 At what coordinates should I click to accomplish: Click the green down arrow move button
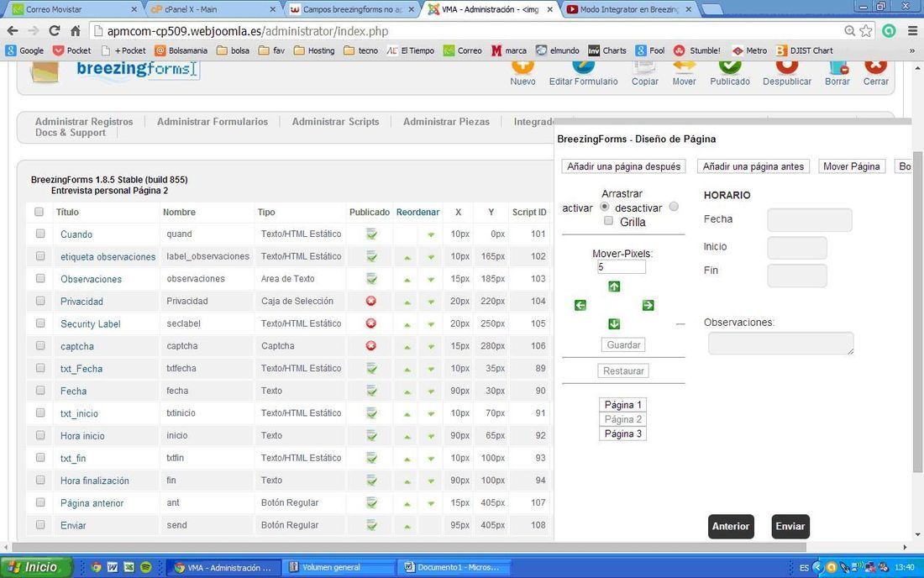coord(614,324)
